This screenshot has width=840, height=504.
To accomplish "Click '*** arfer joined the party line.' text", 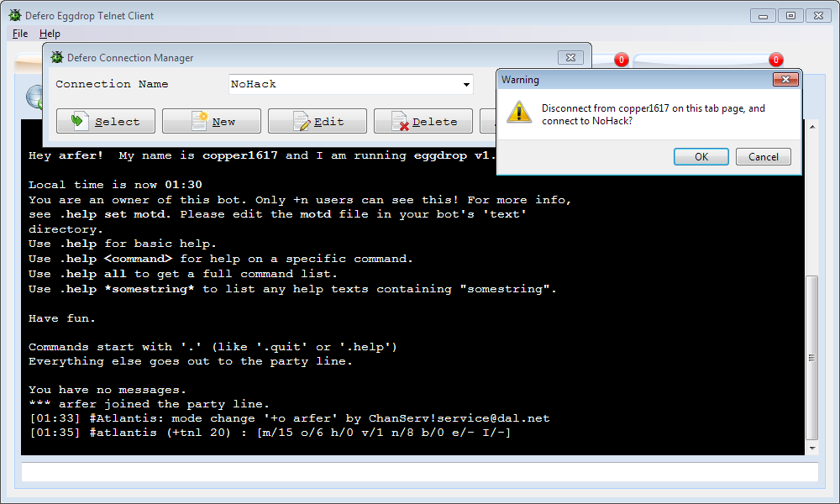I will (149, 404).
